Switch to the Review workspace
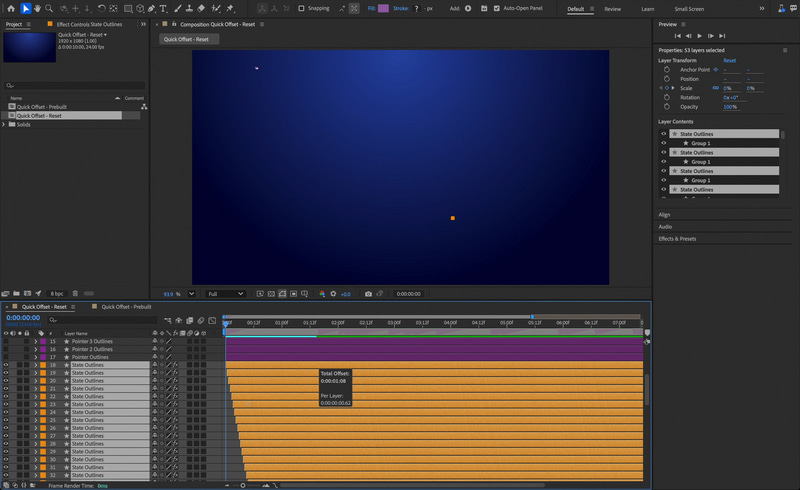800x490 pixels. click(612, 8)
